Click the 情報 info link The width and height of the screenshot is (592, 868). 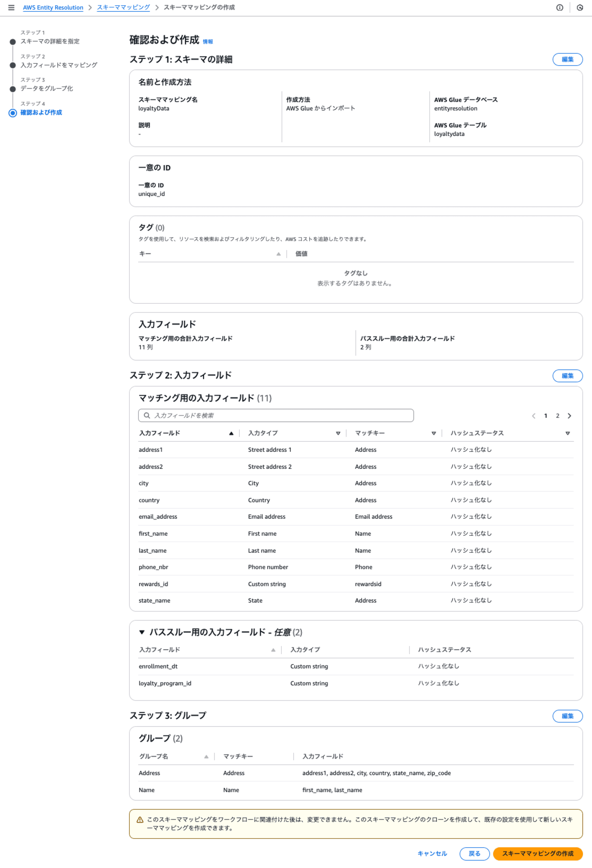(208, 42)
